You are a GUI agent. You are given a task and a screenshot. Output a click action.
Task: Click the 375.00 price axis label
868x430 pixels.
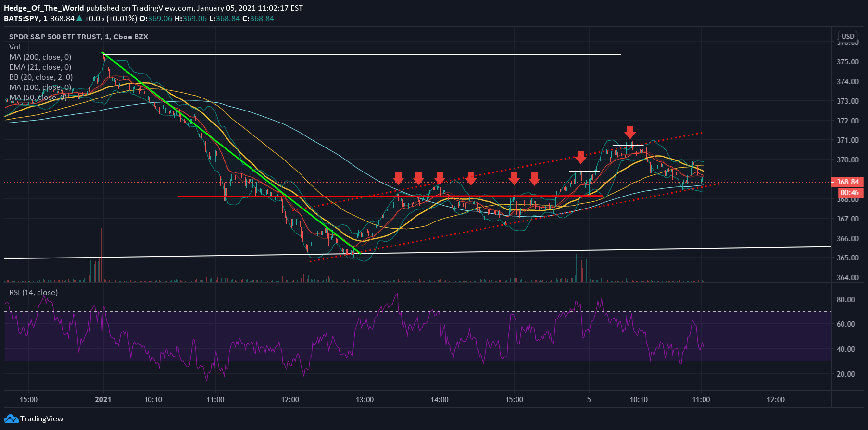[847, 61]
